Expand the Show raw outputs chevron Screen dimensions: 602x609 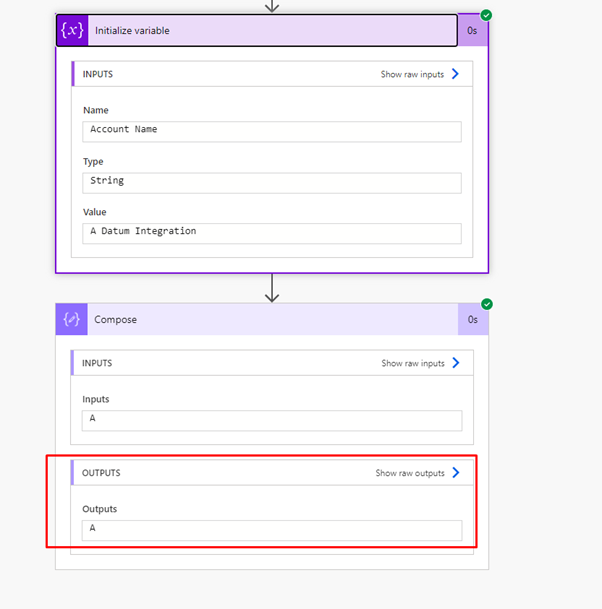(x=456, y=473)
